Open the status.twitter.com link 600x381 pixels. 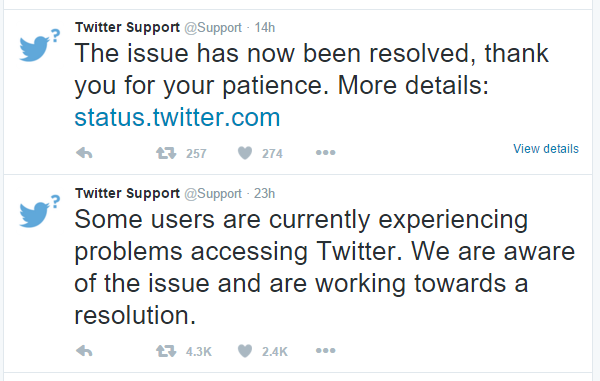click(x=177, y=117)
